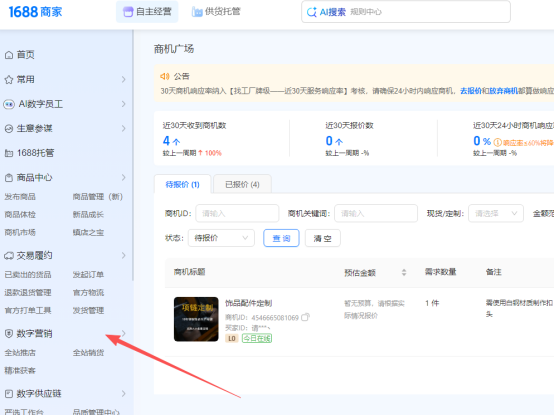The height and width of the screenshot is (415, 554).
Task: Open 全站推店 link
Action: (20, 352)
